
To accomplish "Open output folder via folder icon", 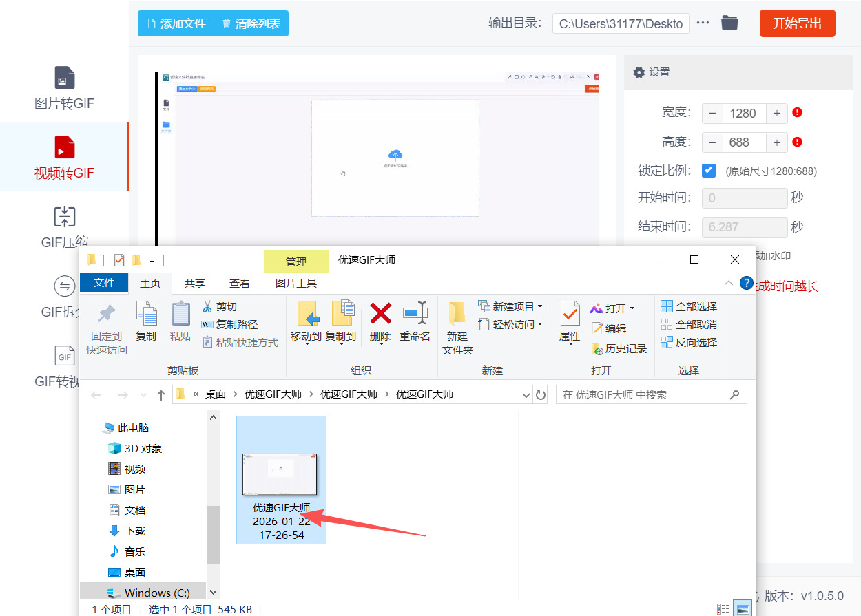I will pyautogui.click(x=729, y=23).
